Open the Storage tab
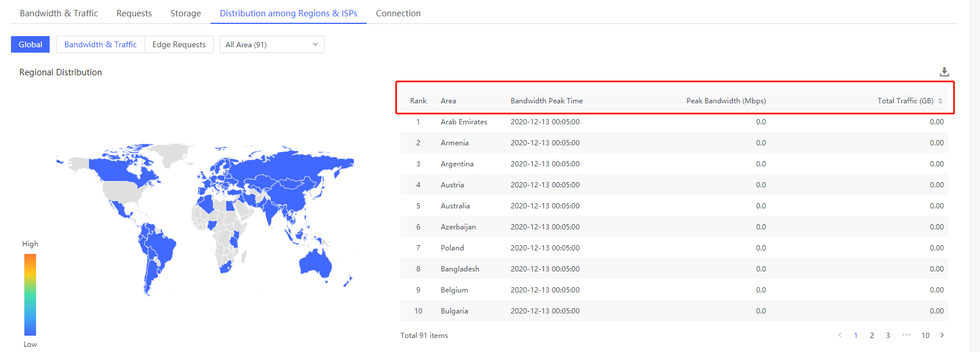Image resolution: width=980 pixels, height=352 pixels. [185, 13]
